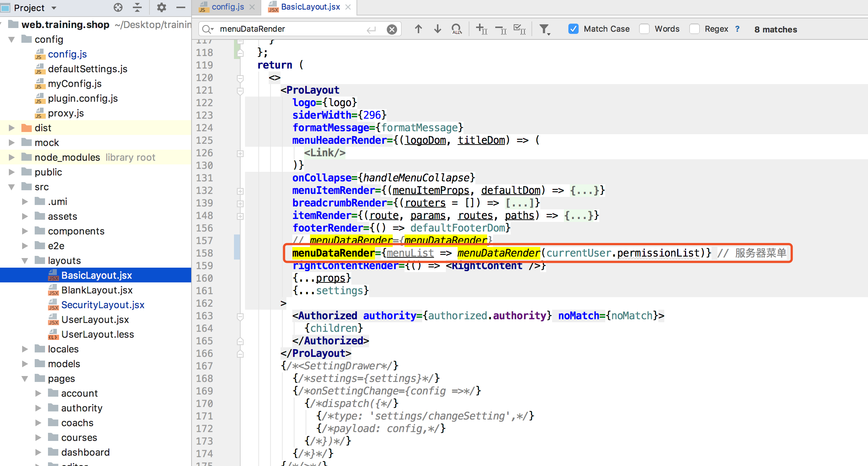868x466 pixels.
Task: Open project panel settings gear
Action: (x=161, y=7)
